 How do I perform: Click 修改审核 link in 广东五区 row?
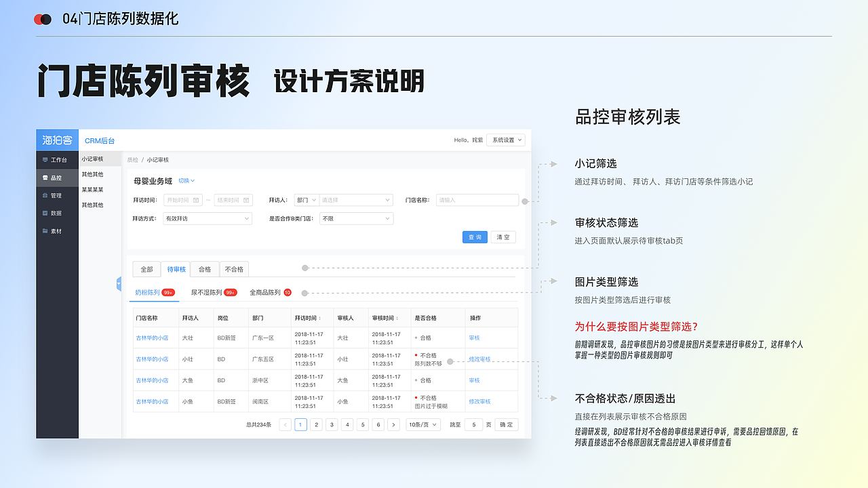pyautogui.click(x=479, y=359)
